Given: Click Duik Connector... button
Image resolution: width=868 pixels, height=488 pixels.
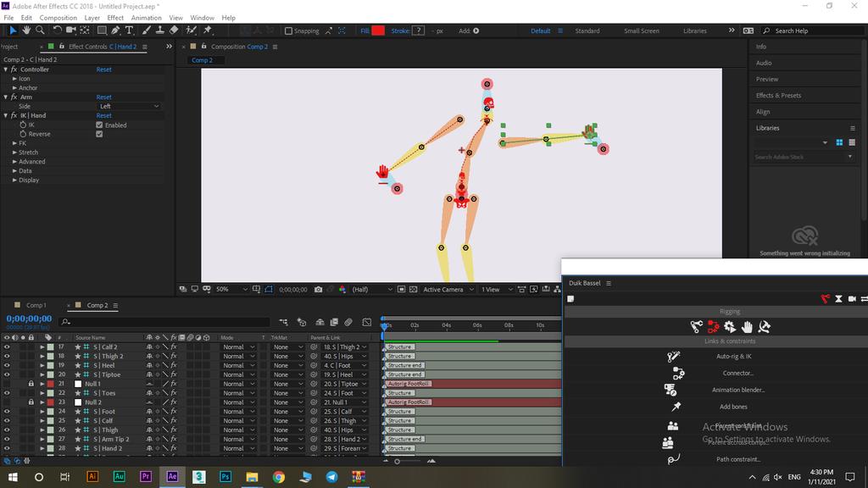Looking at the screenshot, I should coord(738,374).
